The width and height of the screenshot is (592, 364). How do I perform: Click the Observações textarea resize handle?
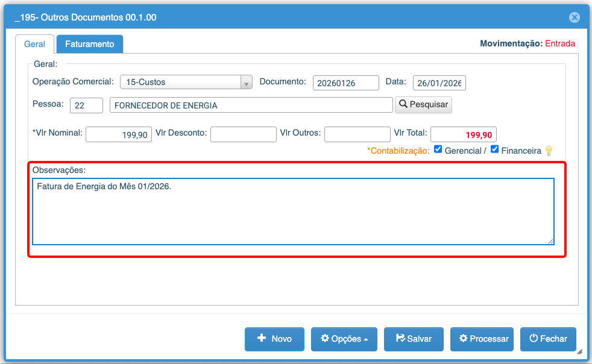click(550, 241)
